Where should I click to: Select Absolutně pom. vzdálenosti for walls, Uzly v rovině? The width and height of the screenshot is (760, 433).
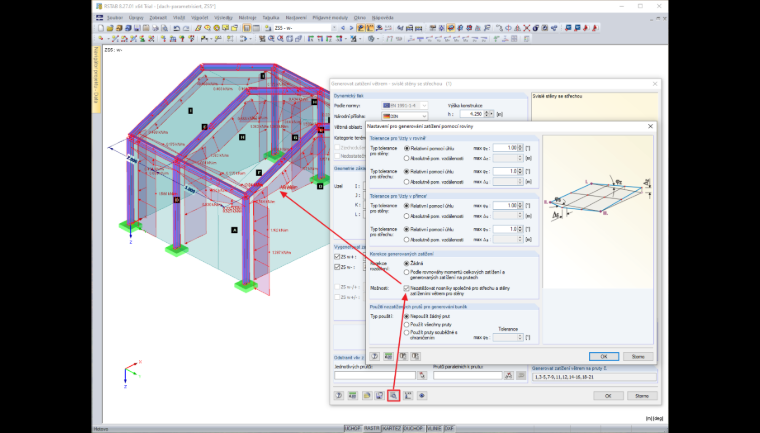coord(407,158)
